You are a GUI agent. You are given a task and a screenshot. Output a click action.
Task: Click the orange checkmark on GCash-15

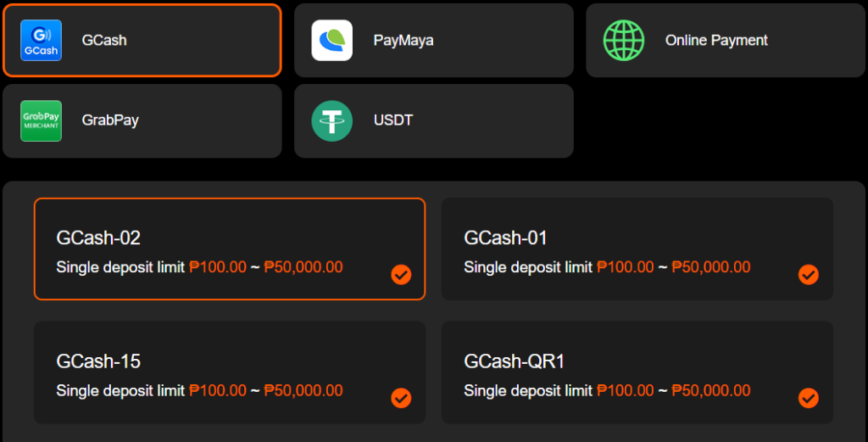401,398
